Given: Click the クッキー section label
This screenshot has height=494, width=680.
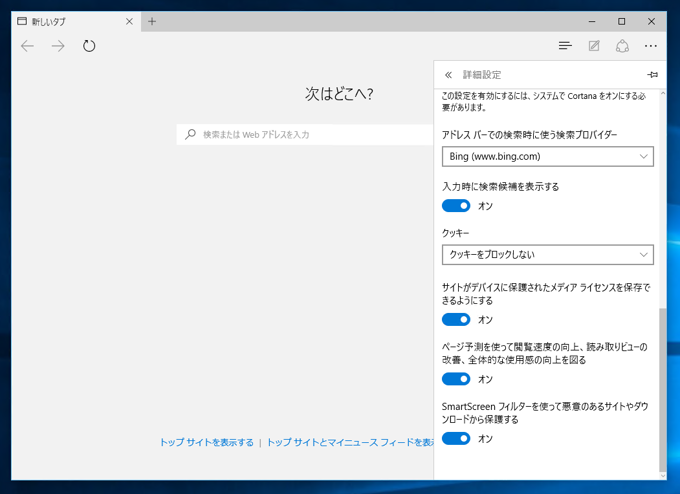Looking at the screenshot, I should [x=455, y=233].
